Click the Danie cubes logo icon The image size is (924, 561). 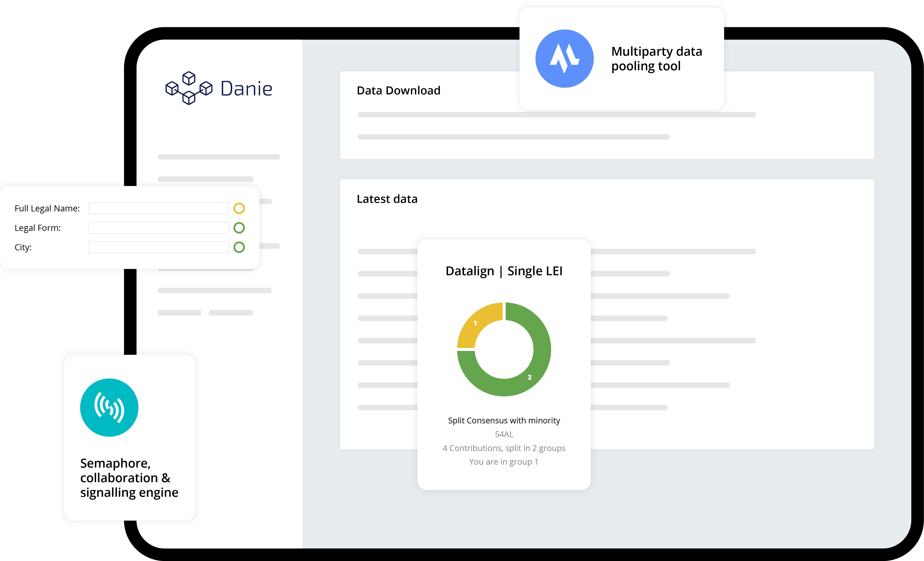(x=189, y=88)
